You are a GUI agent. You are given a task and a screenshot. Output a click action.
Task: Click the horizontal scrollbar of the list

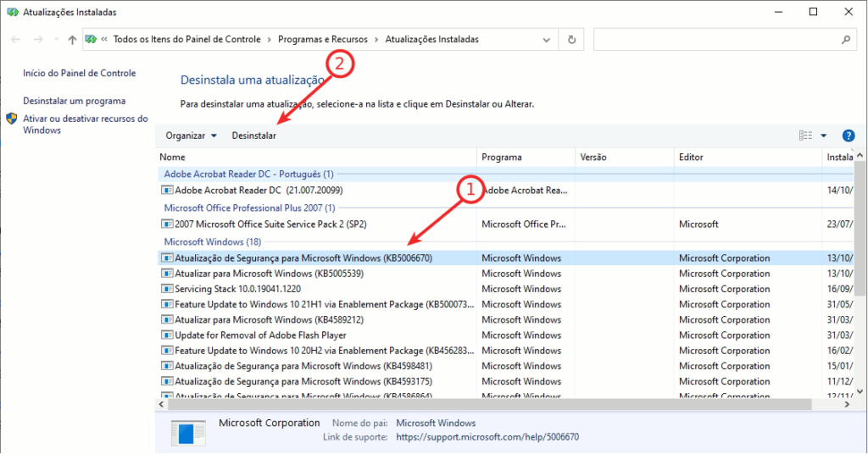pos(489,405)
